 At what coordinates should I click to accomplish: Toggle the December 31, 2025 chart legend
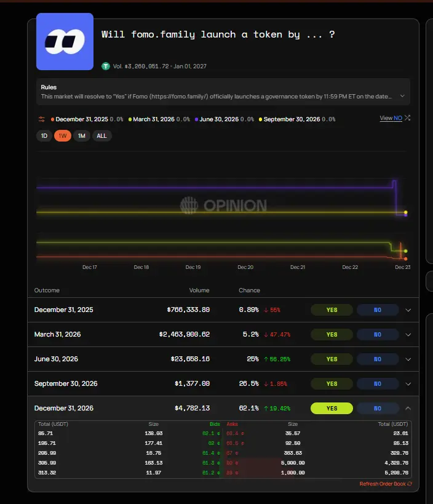click(x=87, y=119)
